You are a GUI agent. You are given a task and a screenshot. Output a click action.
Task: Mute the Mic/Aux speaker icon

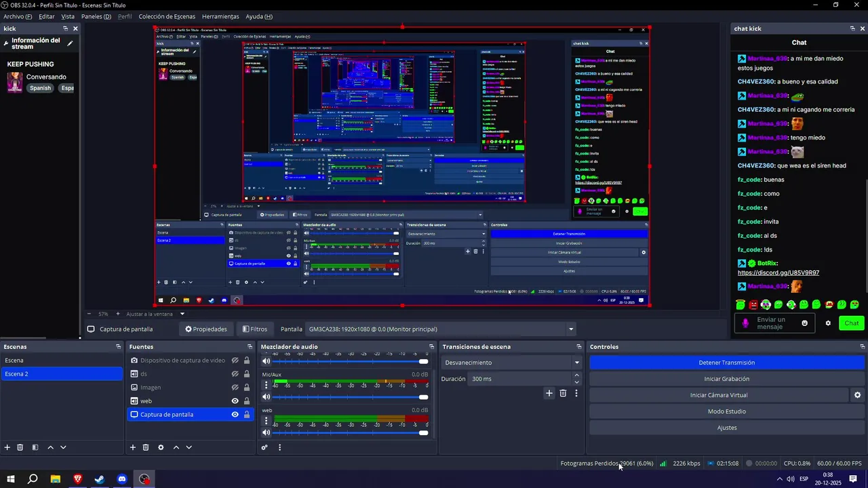pos(266,397)
